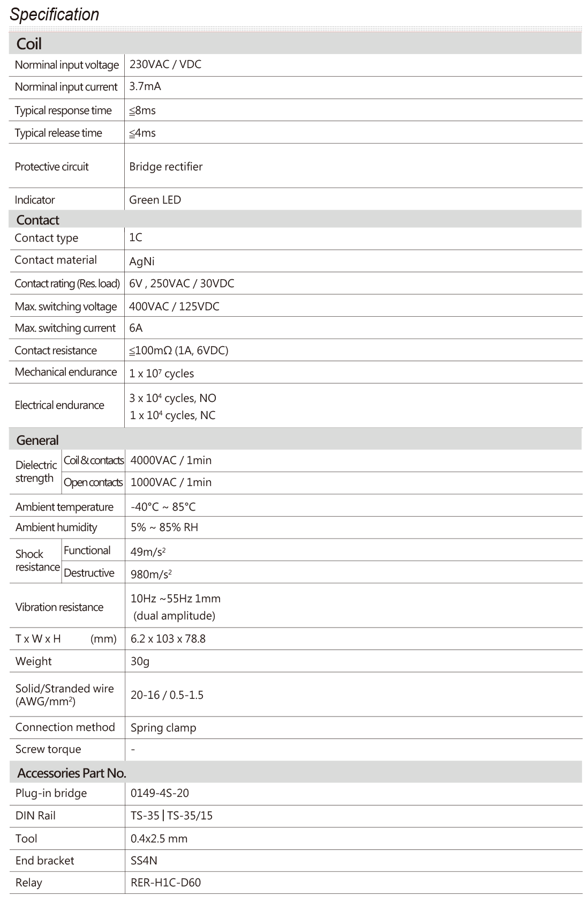Click the 'RER-H1C-D60' relay part number
The width and height of the screenshot is (588, 903).
click(x=165, y=883)
